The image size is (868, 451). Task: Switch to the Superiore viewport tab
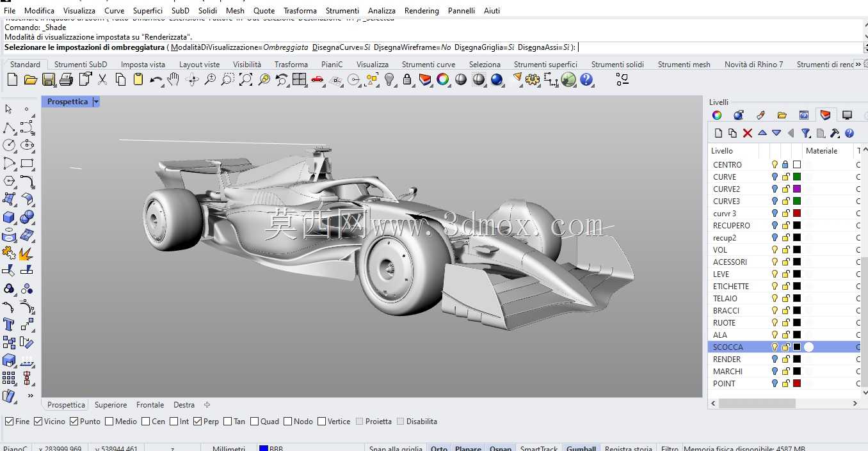pyautogui.click(x=111, y=405)
